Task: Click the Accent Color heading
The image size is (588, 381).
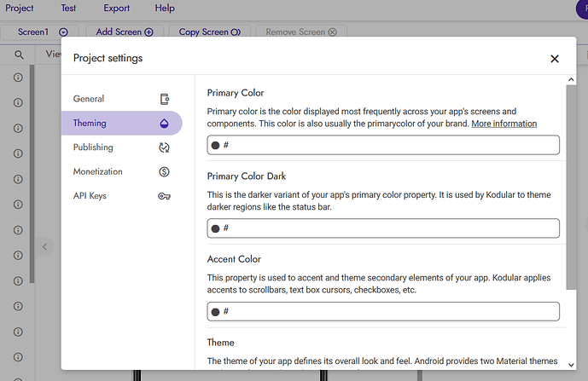Action: click(x=234, y=259)
